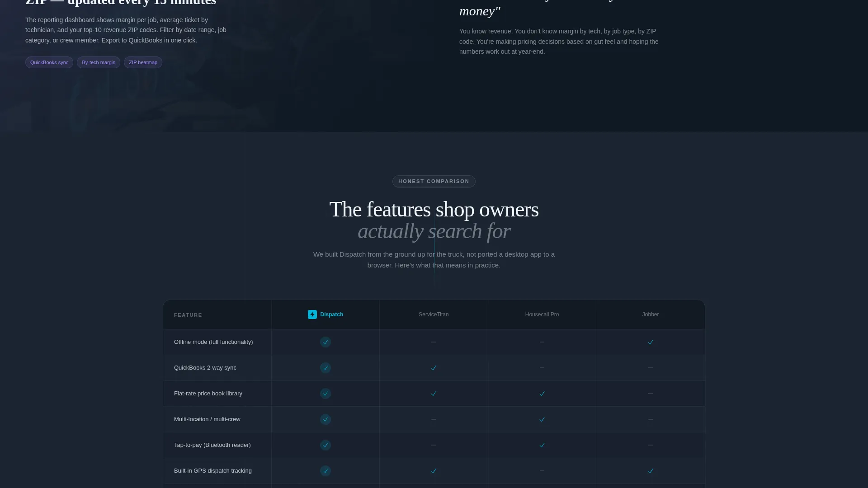Click the Dispatch column header
Image resolution: width=868 pixels, height=488 pixels.
click(325, 314)
